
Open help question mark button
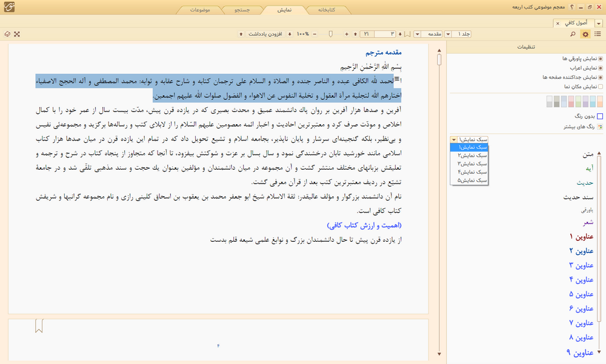coord(571,7)
